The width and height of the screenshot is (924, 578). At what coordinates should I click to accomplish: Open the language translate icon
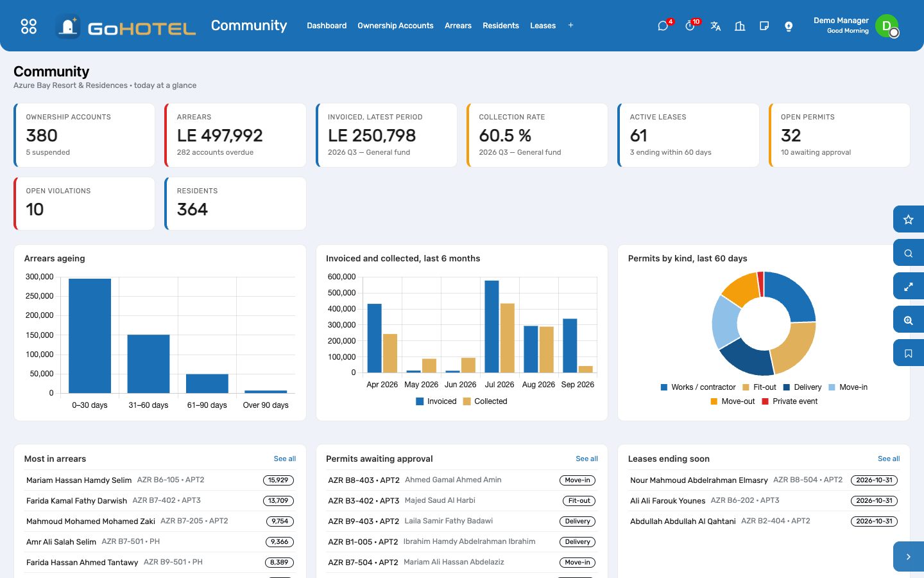[715, 26]
